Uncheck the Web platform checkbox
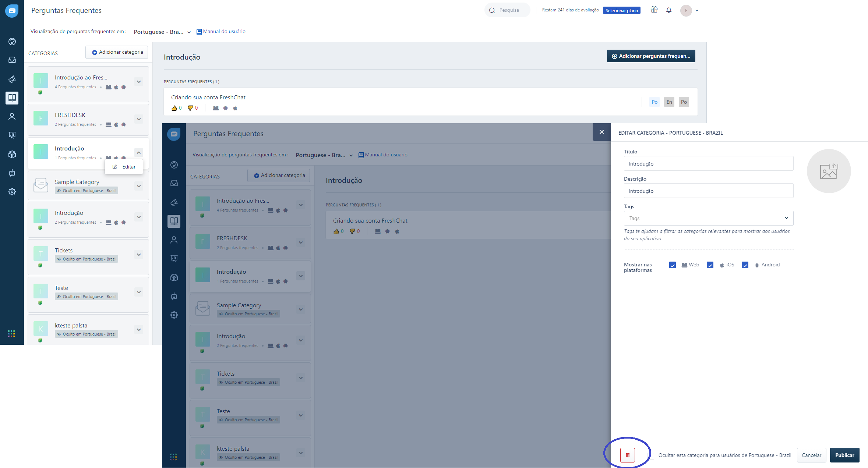The image size is (868, 468). (672, 265)
